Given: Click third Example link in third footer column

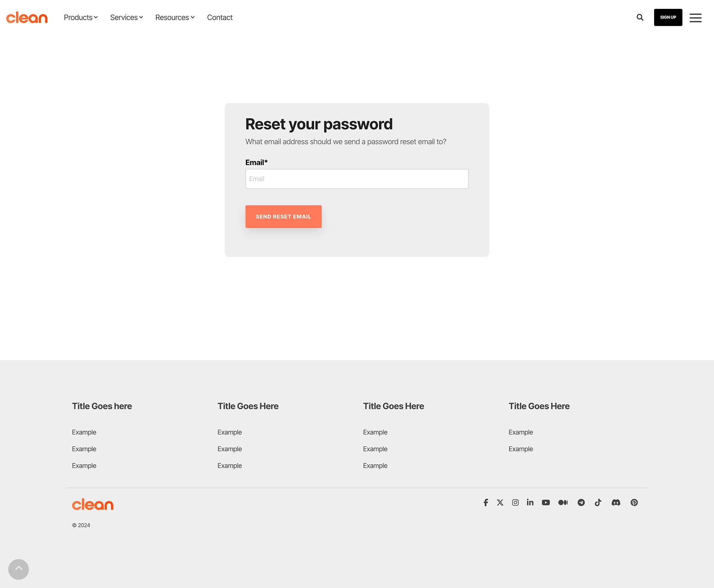Looking at the screenshot, I should pos(375,466).
